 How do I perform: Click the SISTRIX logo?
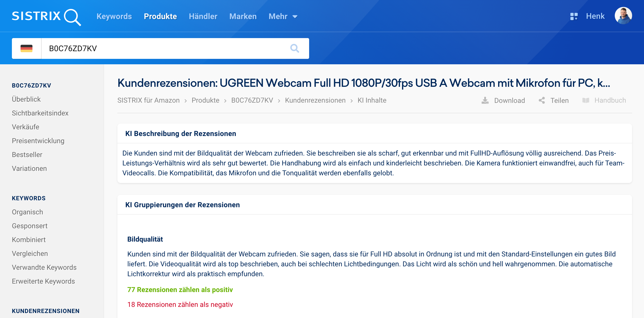click(46, 17)
